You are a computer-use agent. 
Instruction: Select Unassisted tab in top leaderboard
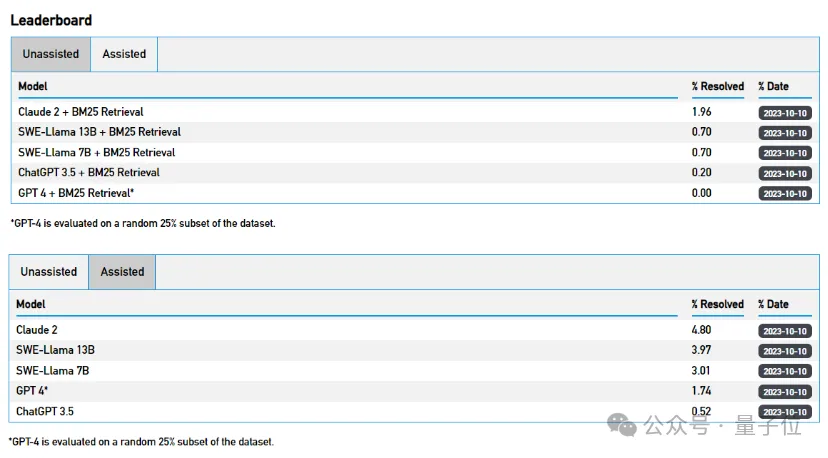point(51,54)
